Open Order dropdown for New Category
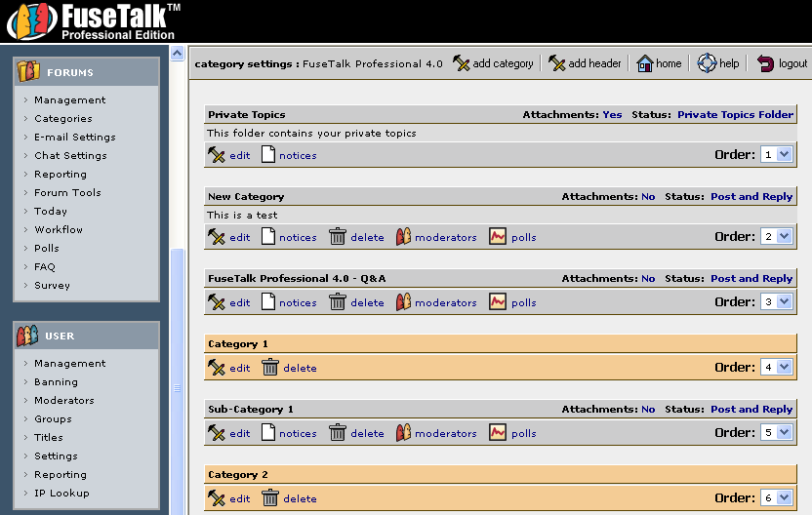 coord(776,236)
